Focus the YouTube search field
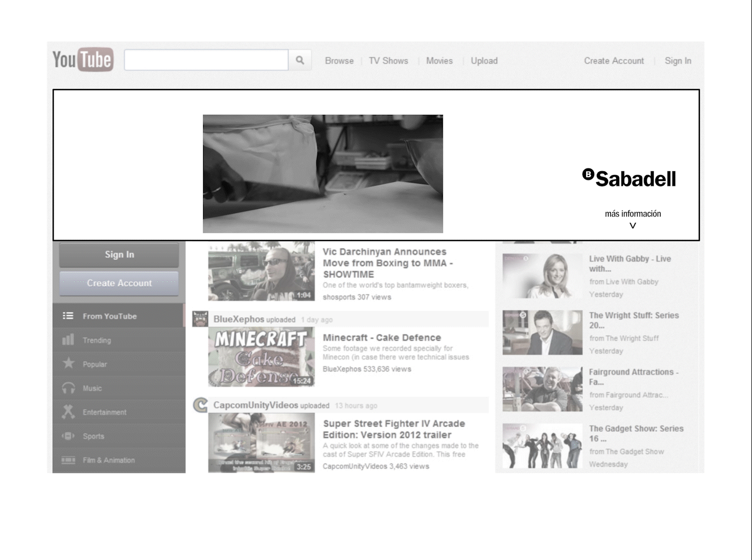 [206, 60]
